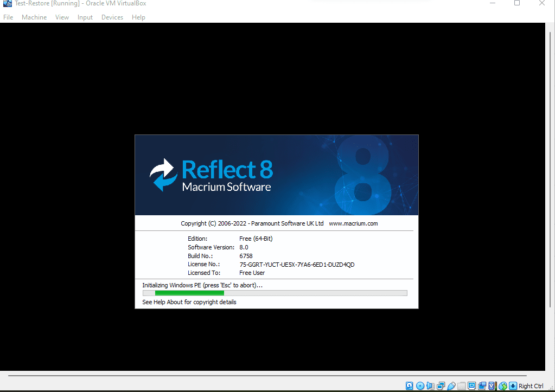Click the green Windows PE initialization progress bar
This screenshot has height=392, width=555.
275,293
